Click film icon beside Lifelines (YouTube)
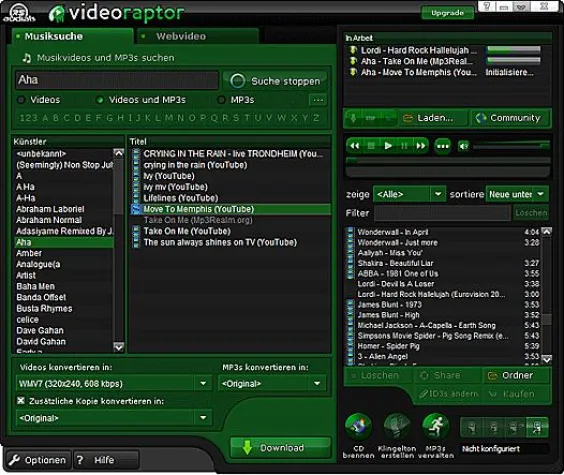 click(136, 198)
